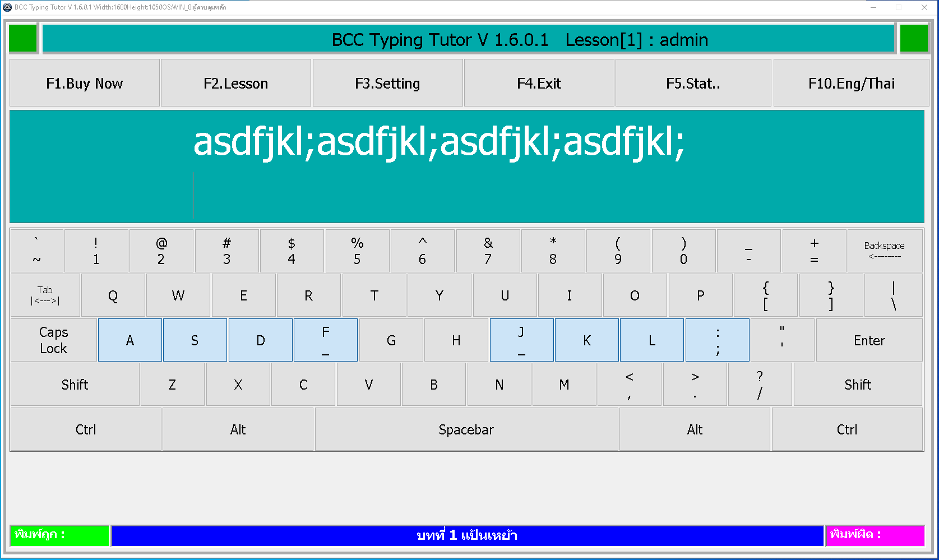The width and height of the screenshot is (939, 560).
Task: Click the on-screen Tab key
Action: [x=45, y=295]
